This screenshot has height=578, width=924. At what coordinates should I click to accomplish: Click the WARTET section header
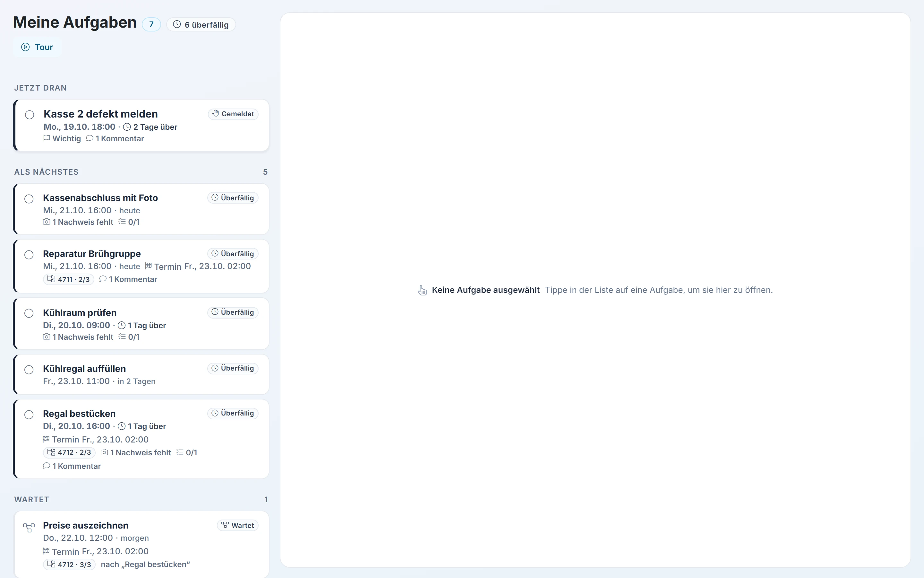point(32,500)
